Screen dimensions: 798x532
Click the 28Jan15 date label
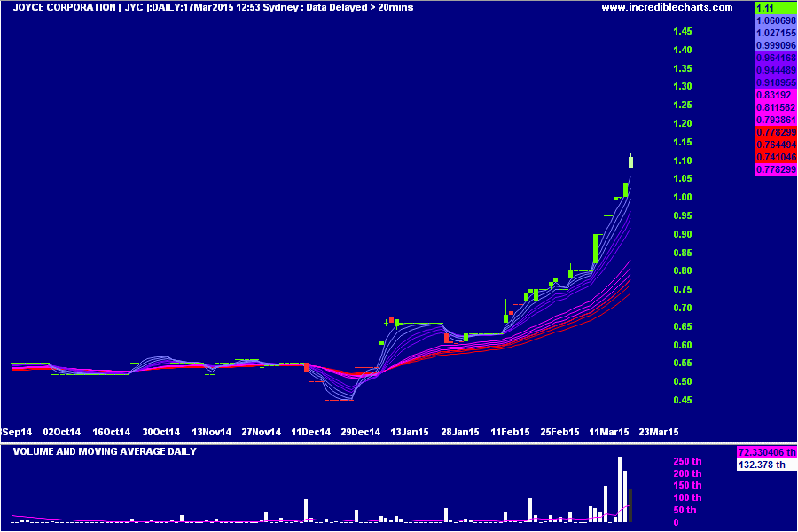coord(459,432)
